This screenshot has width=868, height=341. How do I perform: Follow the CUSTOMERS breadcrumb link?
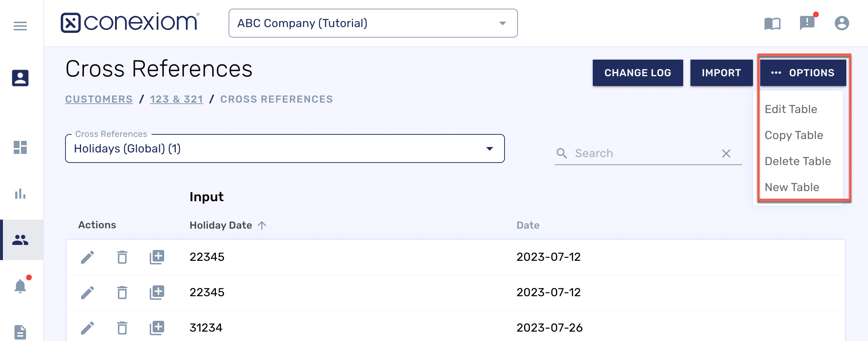[98, 99]
